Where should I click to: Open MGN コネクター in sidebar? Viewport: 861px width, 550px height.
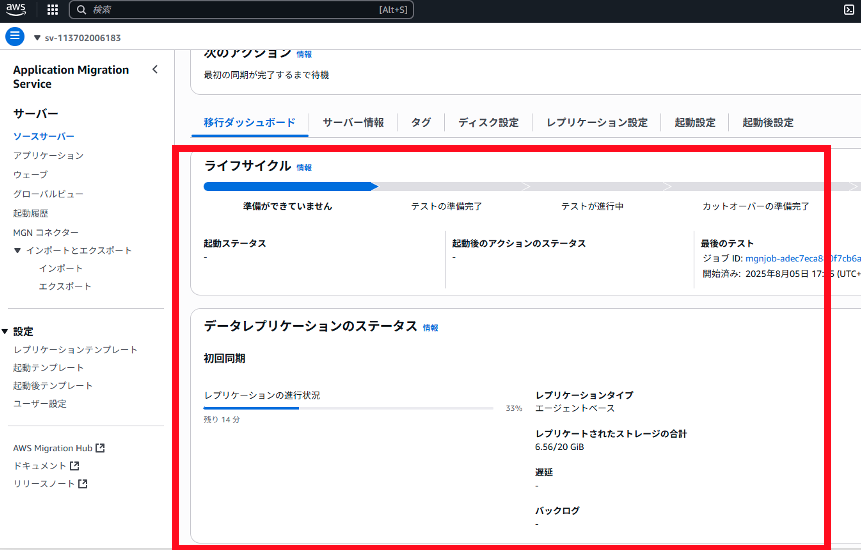tap(46, 232)
